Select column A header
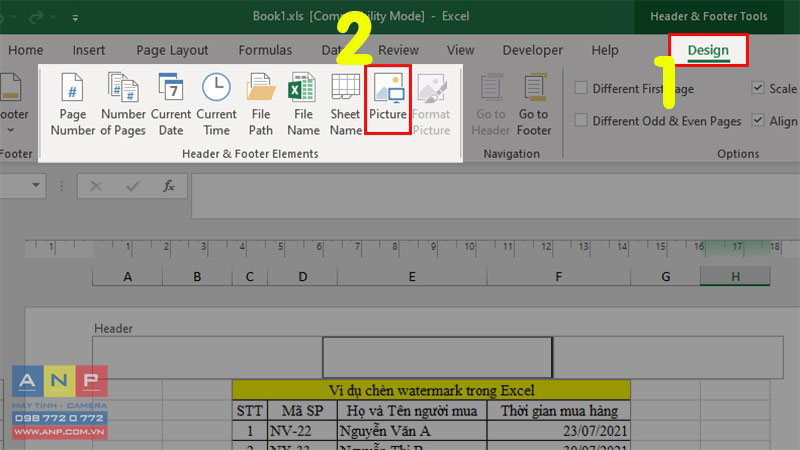800x450 pixels. pyautogui.click(x=128, y=277)
